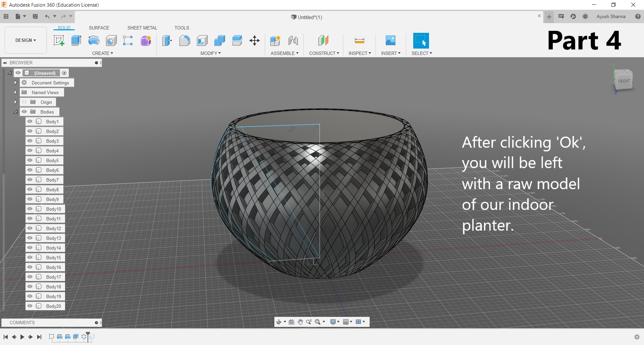
Task: Open the Data Panel grid icon
Action: 6,16
